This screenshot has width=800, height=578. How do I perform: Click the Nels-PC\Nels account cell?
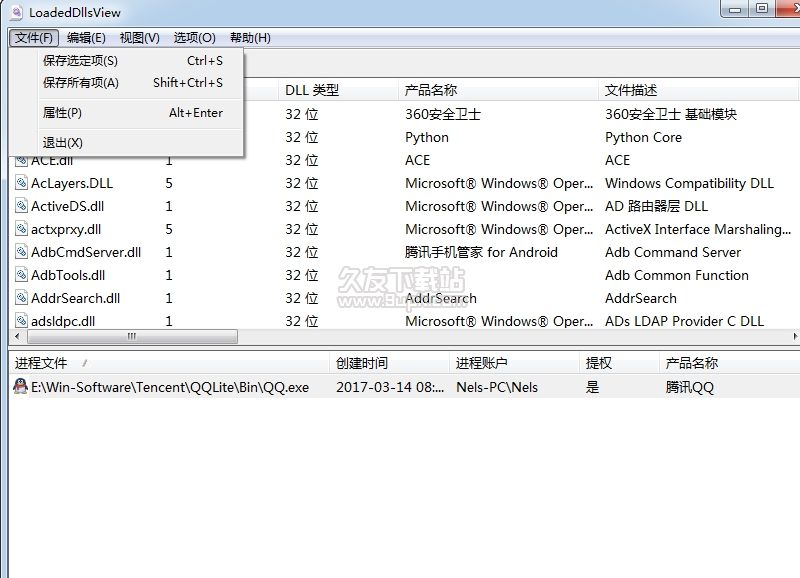tap(497, 387)
